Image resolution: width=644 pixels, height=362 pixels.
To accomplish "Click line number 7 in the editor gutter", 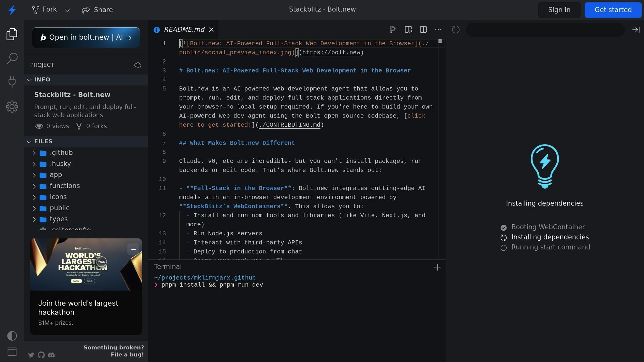I will click(164, 143).
